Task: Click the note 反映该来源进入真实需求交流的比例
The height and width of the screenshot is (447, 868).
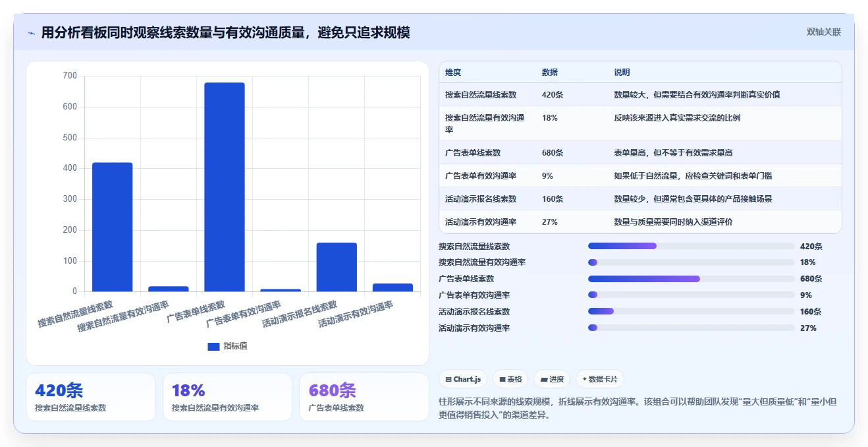Action: pos(678,118)
